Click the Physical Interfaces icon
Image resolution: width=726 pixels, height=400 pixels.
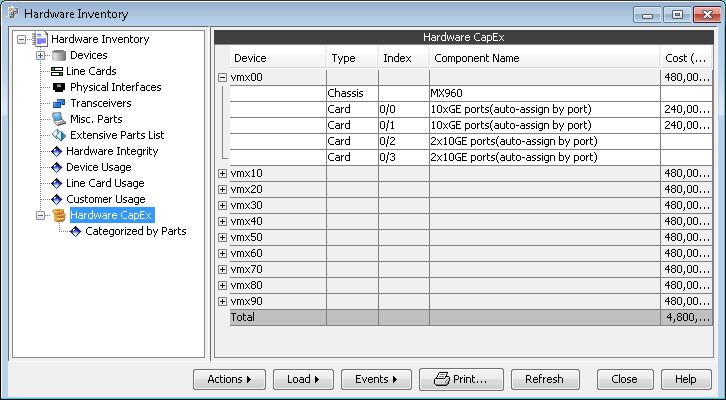tap(57, 88)
